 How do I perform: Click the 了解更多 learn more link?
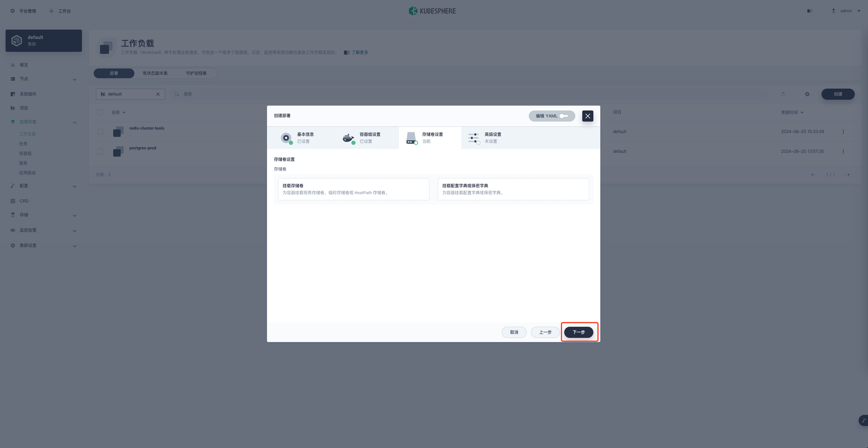360,53
